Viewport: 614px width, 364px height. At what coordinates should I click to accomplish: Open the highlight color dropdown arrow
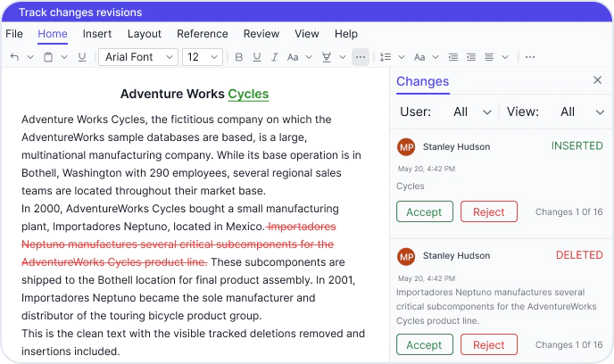343,57
